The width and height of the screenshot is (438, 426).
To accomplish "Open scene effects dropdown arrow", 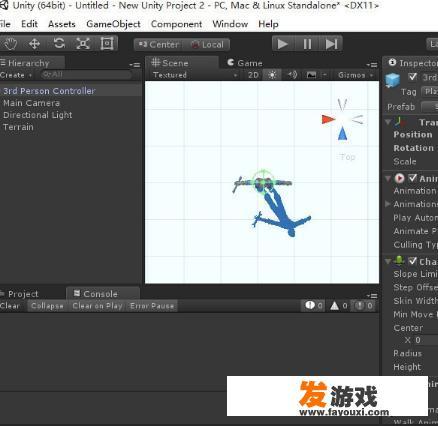I will tap(324, 75).
